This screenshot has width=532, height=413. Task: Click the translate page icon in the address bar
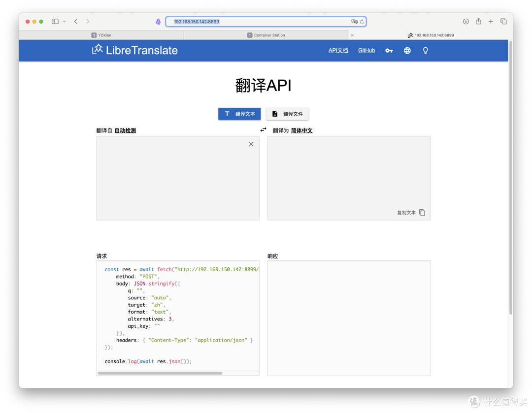tap(354, 21)
